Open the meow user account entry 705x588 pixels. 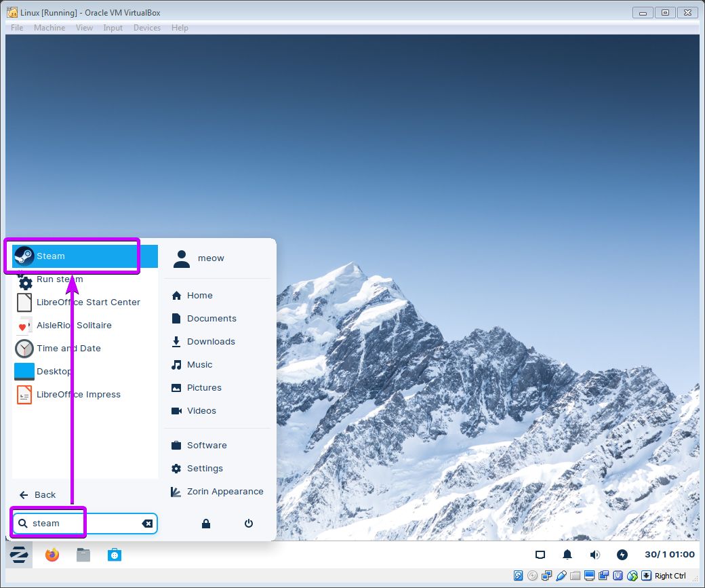(199, 258)
